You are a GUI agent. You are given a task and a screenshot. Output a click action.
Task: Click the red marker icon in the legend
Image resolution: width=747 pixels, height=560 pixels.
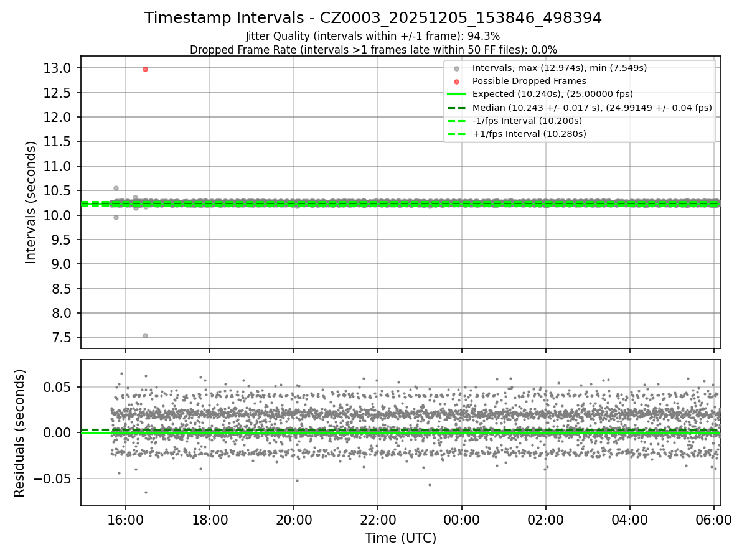click(456, 82)
